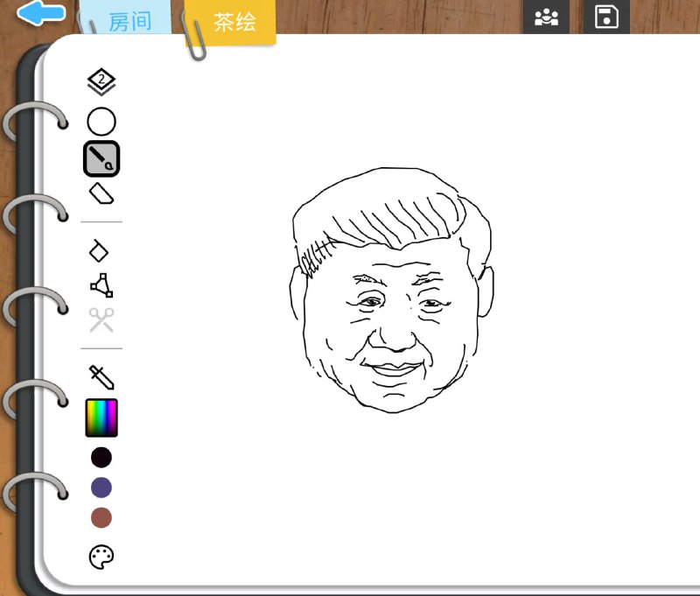
Task: Select the lasso selection tool
Action: coord(101,251)
